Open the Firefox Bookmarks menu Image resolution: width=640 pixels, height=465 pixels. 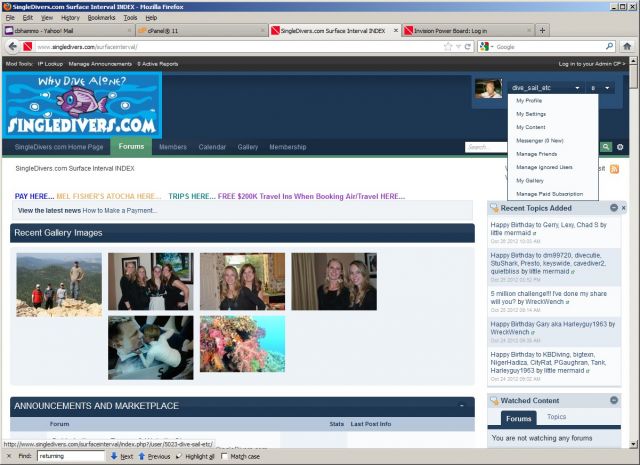point(101,18)
